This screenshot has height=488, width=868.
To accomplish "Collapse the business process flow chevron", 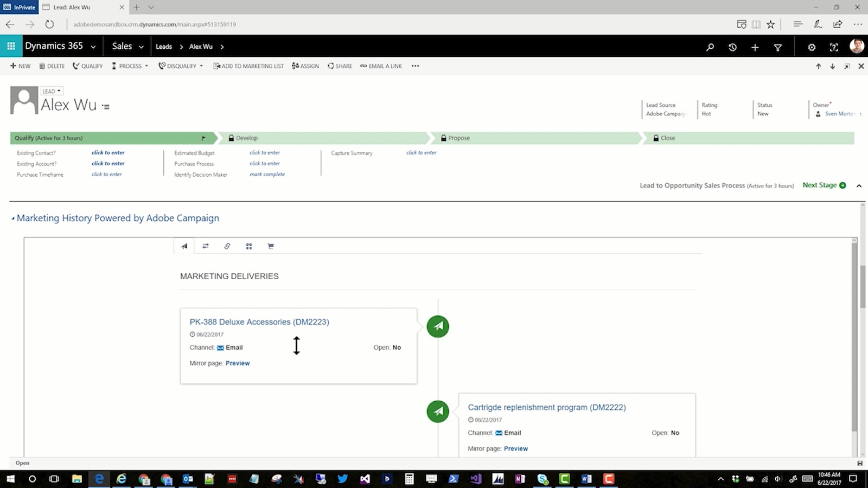I will [859, 186].
